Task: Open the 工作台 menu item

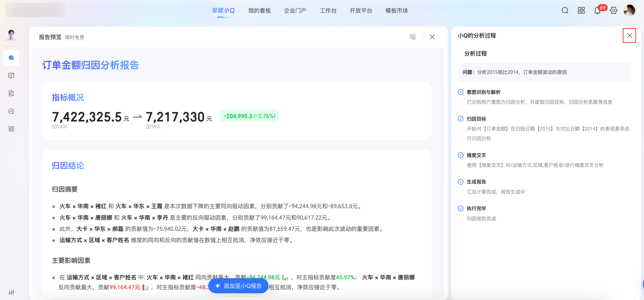Action: (x=328, y=11)
